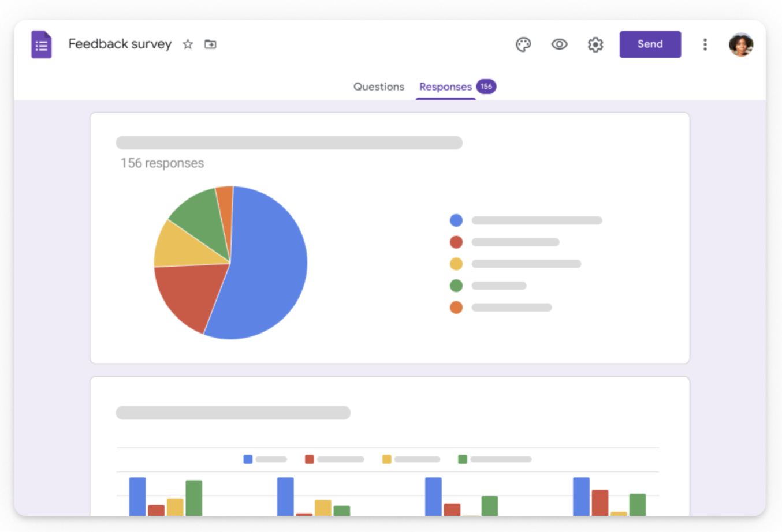Screen dimensions: 782x532
Task: Select the Responses tab
Action: tap(445, 87)
